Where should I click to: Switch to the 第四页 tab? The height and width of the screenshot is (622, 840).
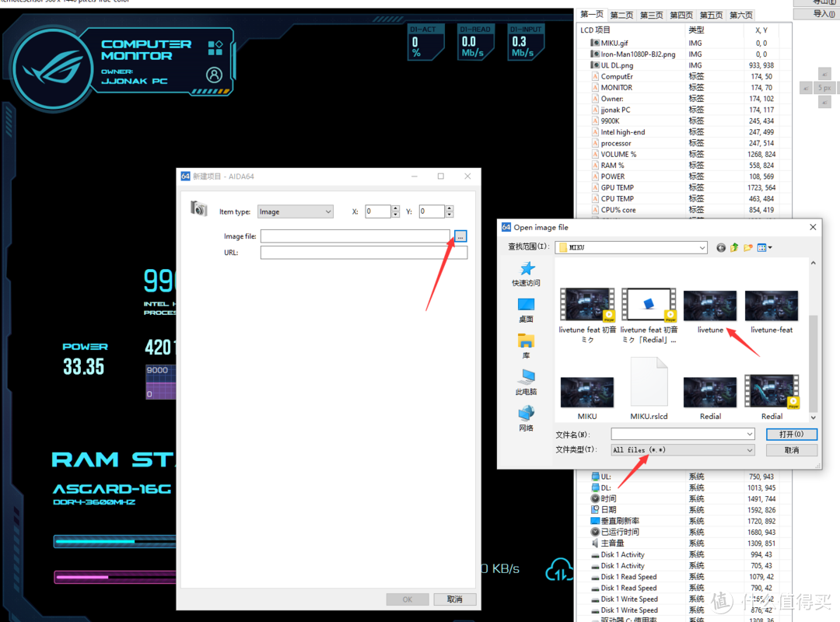pos(681,16)
